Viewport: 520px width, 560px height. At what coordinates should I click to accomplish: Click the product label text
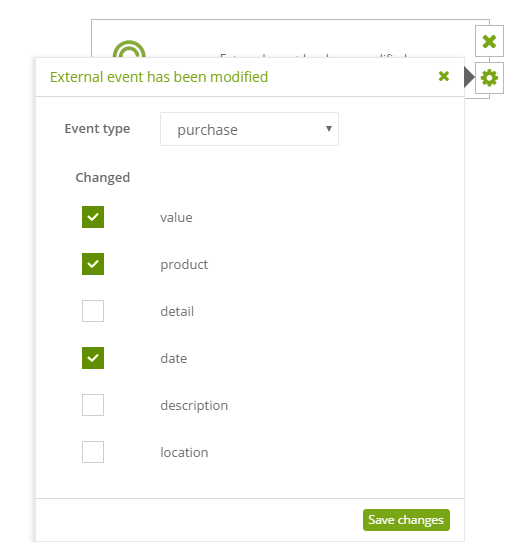(x=184, y=265)
